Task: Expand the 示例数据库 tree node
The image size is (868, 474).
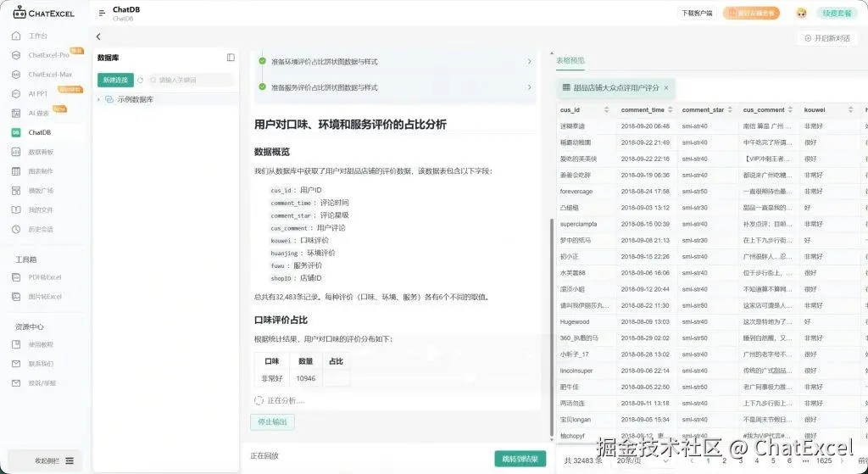Action: (x=99, y=100)
